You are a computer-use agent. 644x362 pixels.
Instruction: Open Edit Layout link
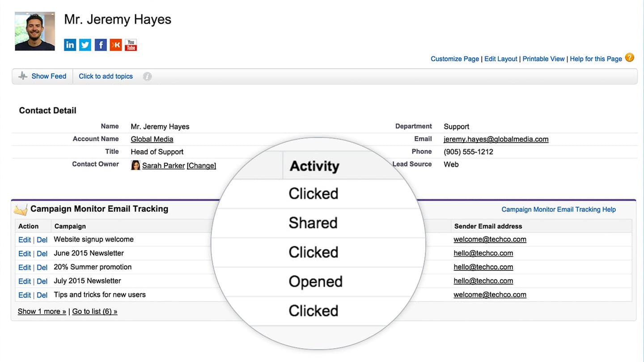pos(500,59)
